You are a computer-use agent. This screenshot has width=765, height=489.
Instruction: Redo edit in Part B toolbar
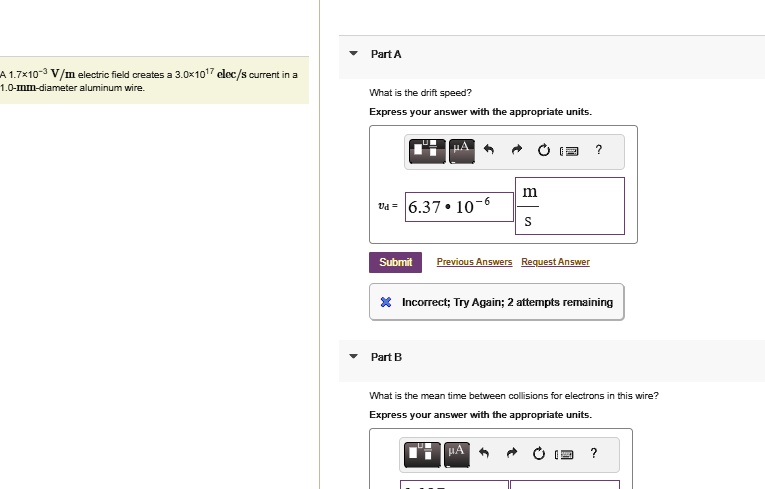(512, 453)
